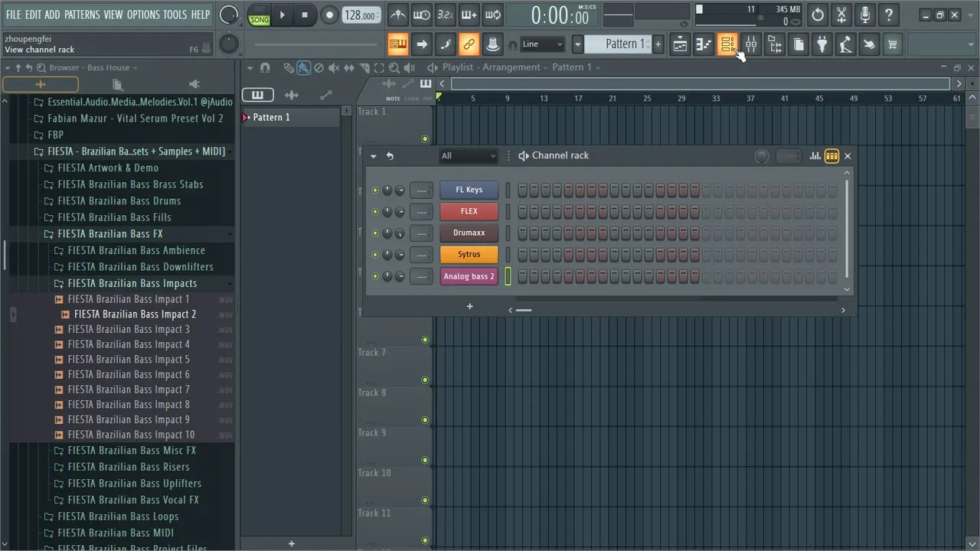
Task: Toggle first step of FL Keys row
Action: (x=523, y=191)
